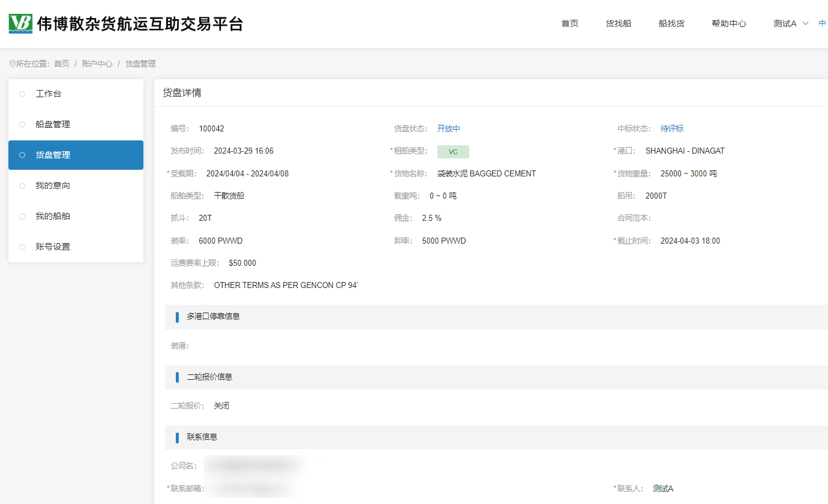Click the circle icon beside 货盘管理
828x504 pixels.
pos(22,155)
